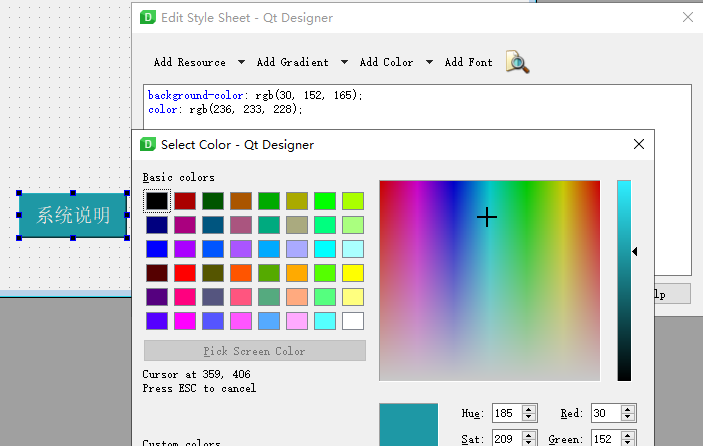Select the orange swatch in fourth row

click(297, 273)
